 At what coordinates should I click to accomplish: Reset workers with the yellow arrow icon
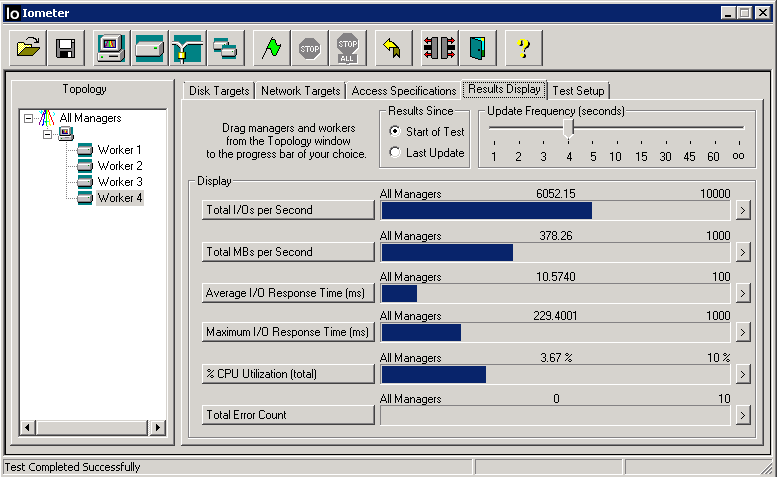click(393, 48)
